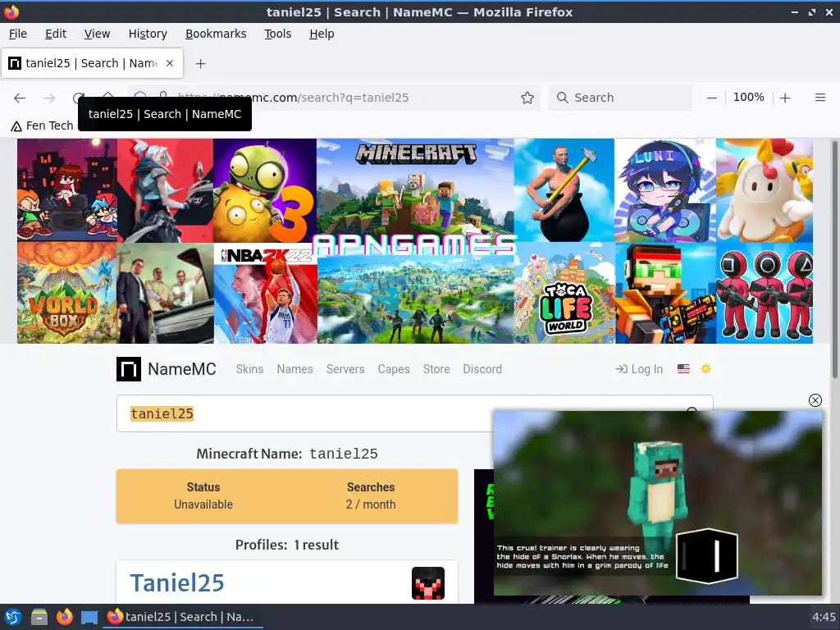
Task: Click the NBA 2K22 game tile
Action: coord(265,294)
